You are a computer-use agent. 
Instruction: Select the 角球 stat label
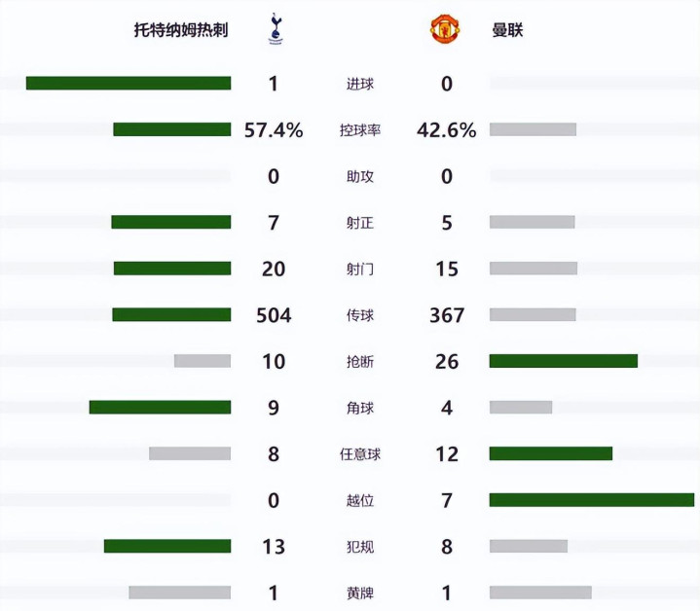[x=360, y=408]
